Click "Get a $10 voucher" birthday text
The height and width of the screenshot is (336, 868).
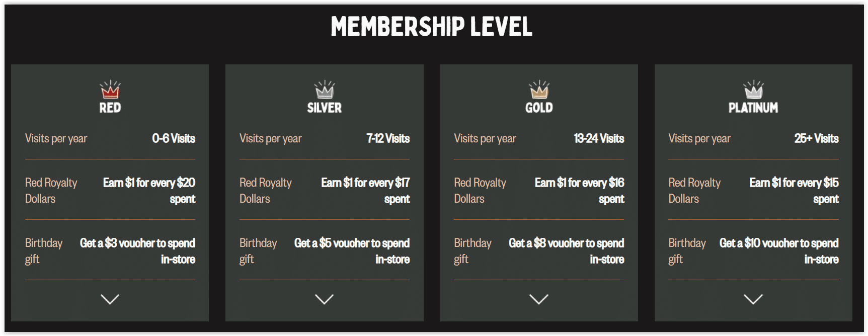point(779,243)
